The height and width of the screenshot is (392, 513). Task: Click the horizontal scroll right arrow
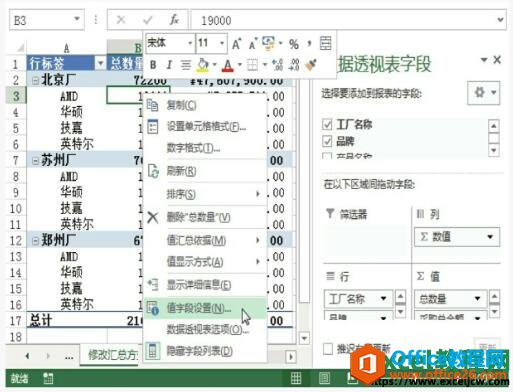click(x=291, y=357)
